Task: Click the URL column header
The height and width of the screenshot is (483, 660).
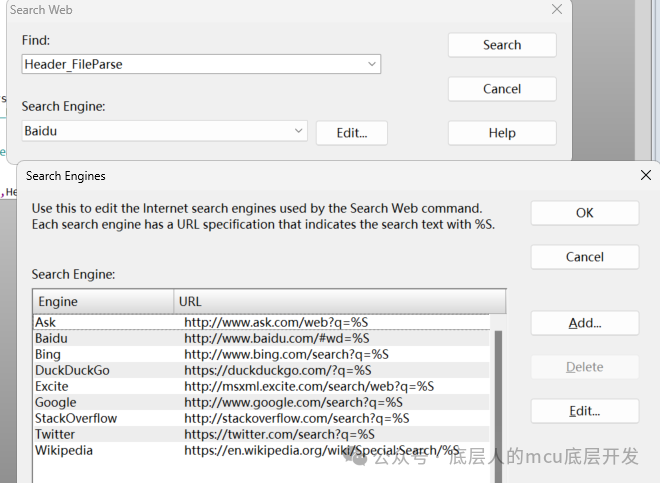Action: pos(339,301)
